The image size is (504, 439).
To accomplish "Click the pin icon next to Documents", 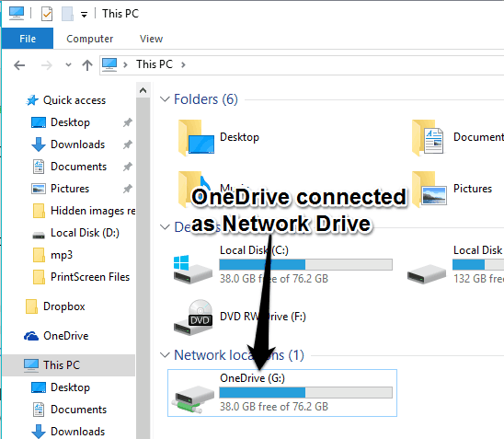I will (128, 167).
